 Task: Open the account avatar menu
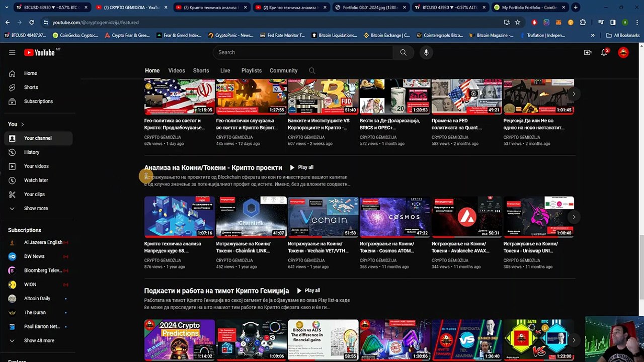tap(623, 52)
